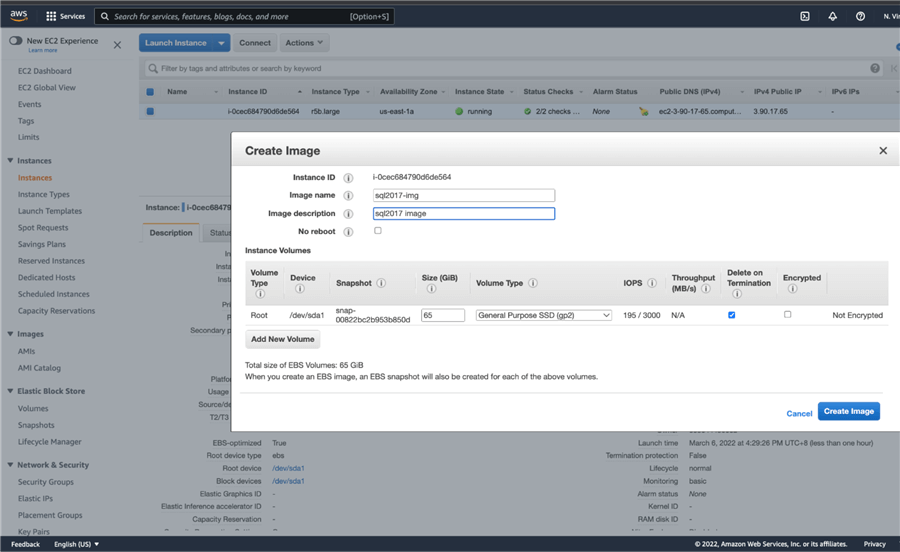Open CloudShell terminal icon in top bar
This screenshot has width=900, height=552.
tap(805, 16)
